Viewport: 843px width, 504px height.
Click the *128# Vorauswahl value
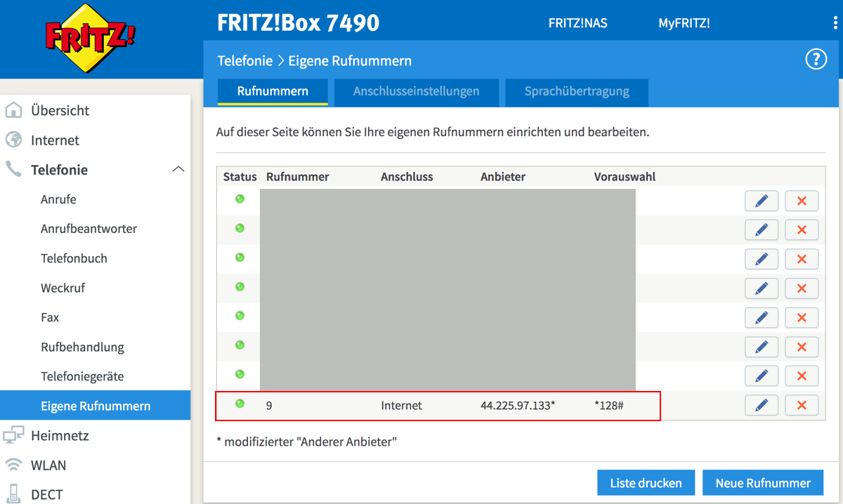pyautogui.click(x=609, y=405)
